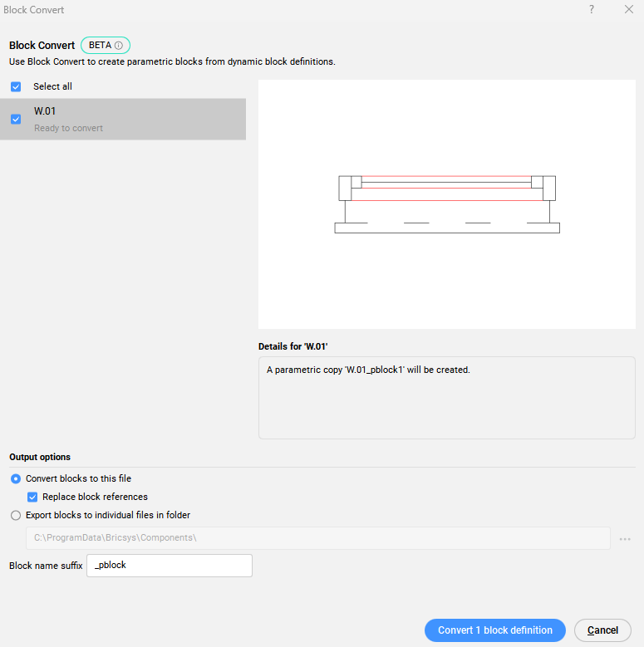Click the 'Replace block references' label text

95,497
